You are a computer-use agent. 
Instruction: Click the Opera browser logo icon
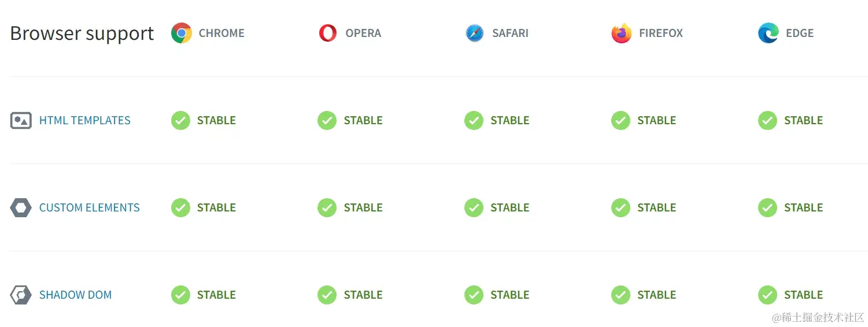tap(328, 34)
